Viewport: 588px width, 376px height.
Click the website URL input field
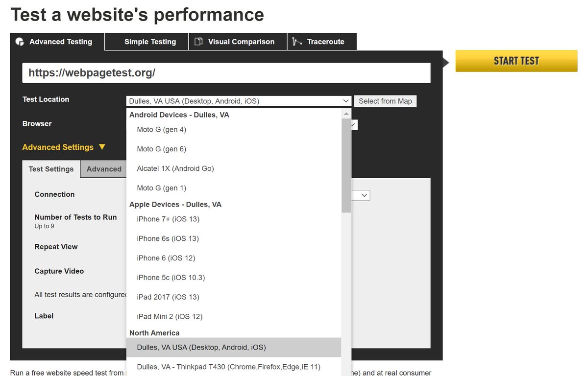click(226, 73)
